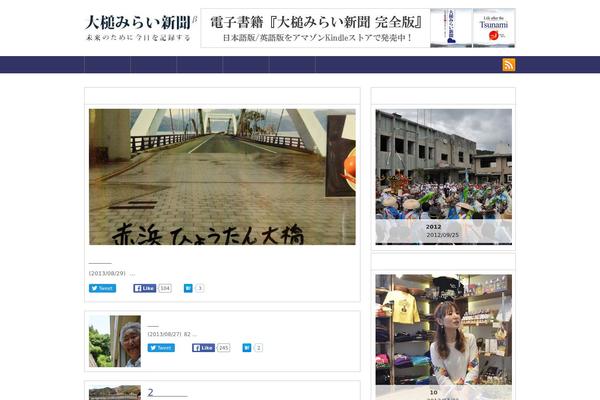Open the elderly woman article thumbnail
Image resolution: width=600 pixels, height=400 pixels.
click(x=115, y=341)
